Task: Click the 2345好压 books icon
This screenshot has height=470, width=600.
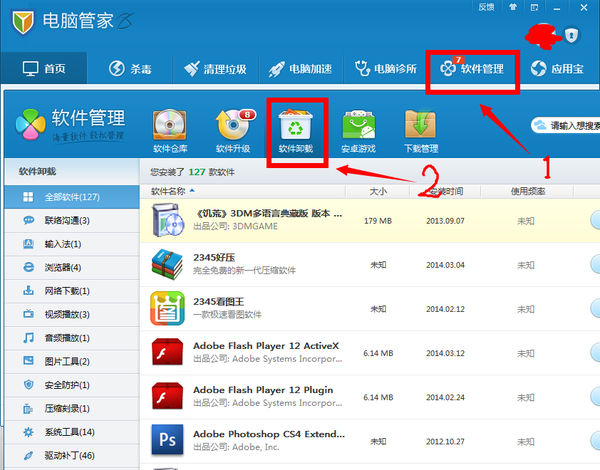Action: (167, 264)
